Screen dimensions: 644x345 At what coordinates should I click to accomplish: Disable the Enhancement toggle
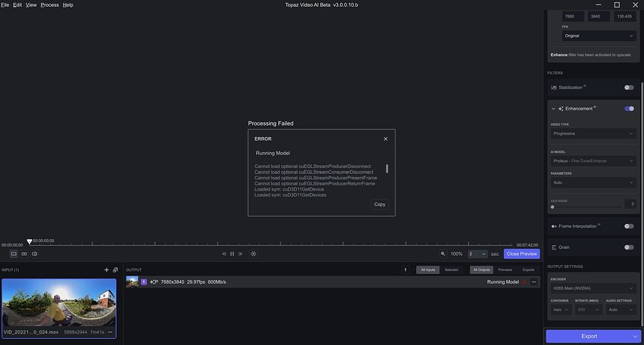click(x=629, y=109)
